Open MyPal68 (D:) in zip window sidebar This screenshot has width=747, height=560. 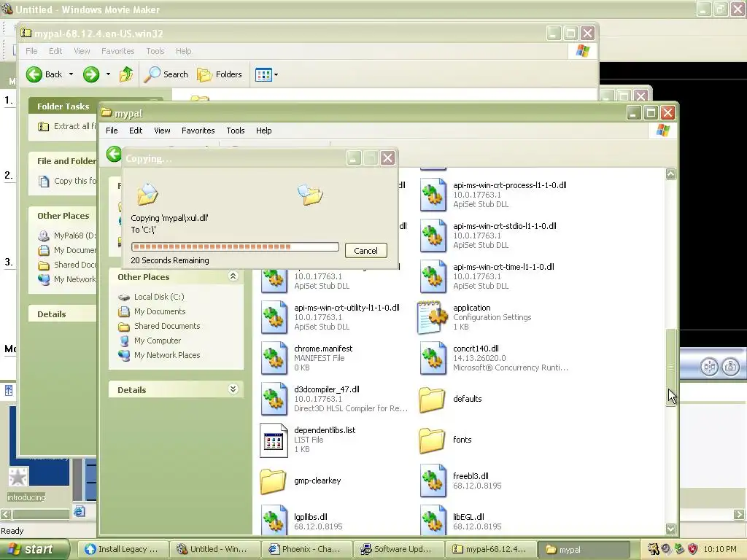click(66, 236)
